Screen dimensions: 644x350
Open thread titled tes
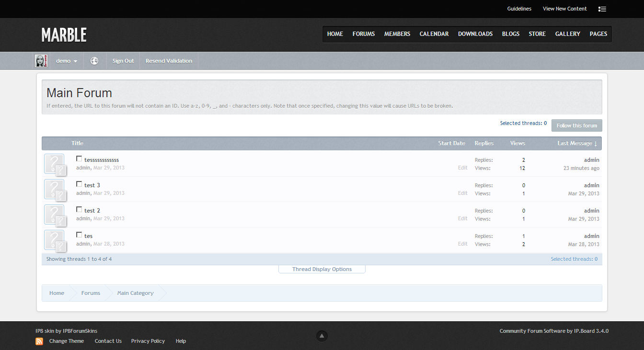88,236
